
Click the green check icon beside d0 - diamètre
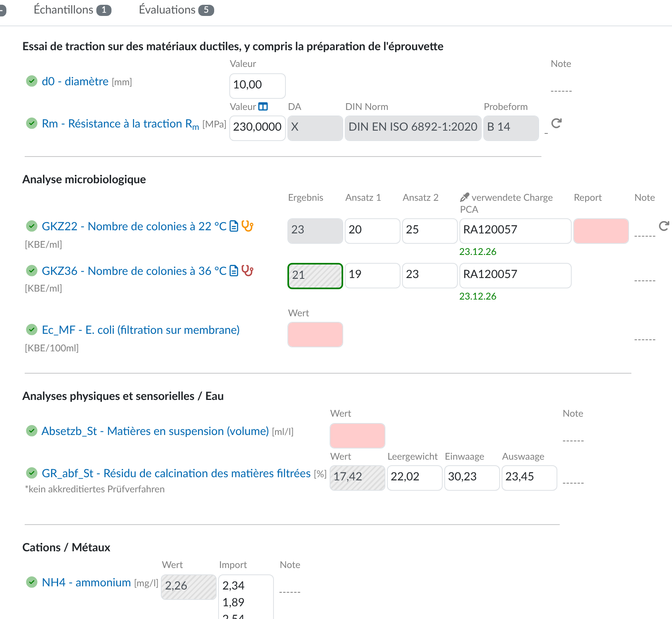tap(31, 81)
